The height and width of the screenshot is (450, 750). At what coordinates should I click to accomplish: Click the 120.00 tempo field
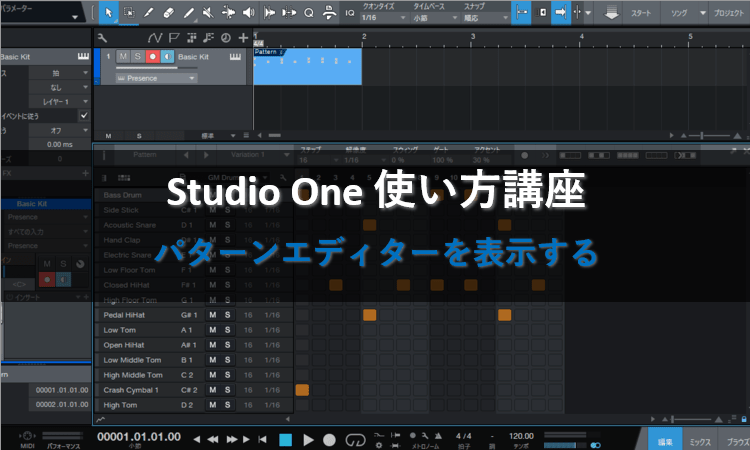tap(521, 436)
